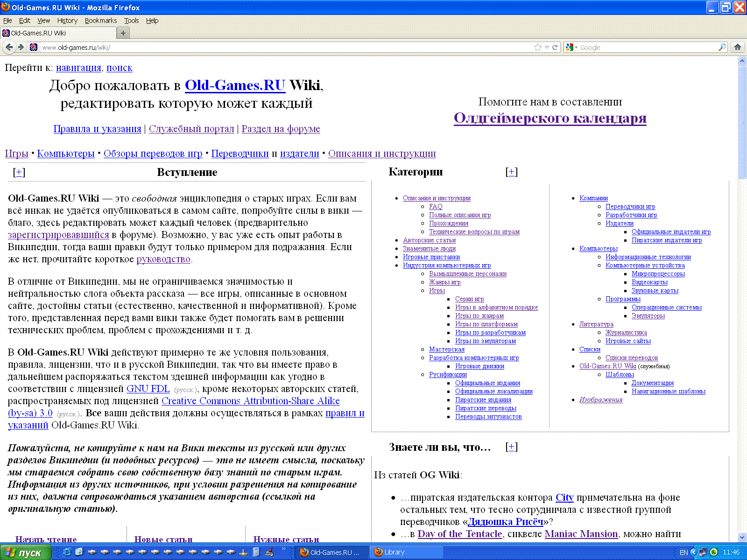
Task: Click the site identity icon beside the URL
Action: (x=34, y=47)
